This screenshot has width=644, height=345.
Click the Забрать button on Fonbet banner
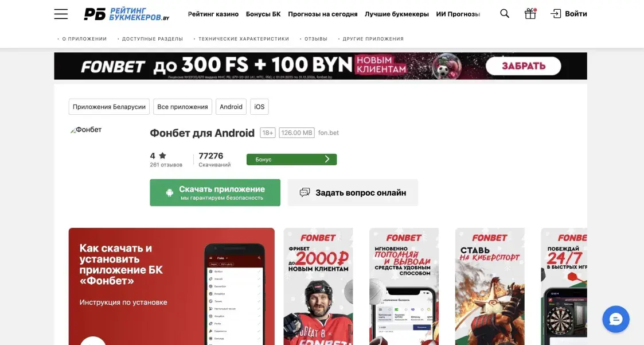523,66
